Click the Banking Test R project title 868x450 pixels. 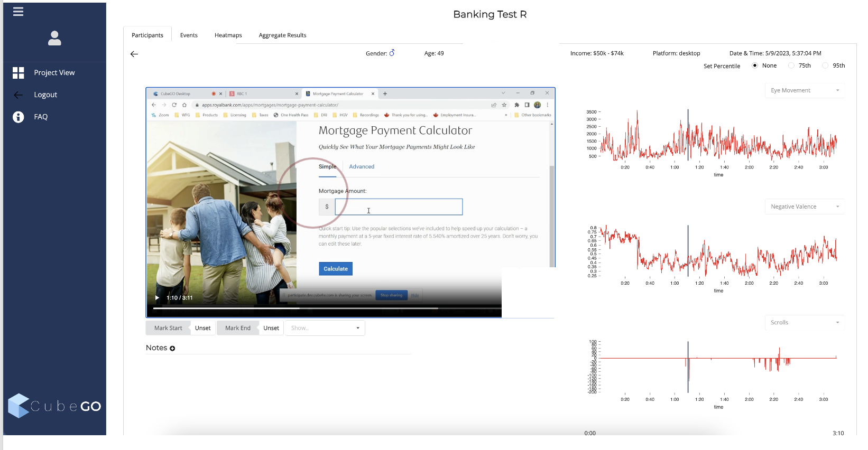pos(490,14)
